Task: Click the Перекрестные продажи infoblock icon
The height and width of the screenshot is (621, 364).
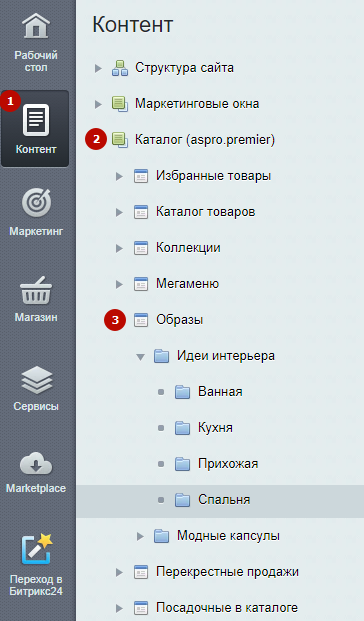Action: click(x=141, y=572)
